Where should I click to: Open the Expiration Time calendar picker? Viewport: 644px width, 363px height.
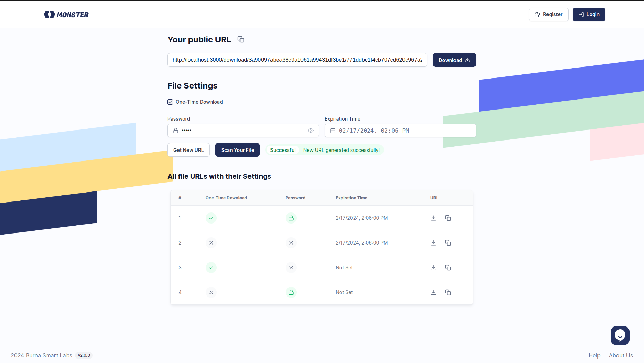[x=333, y=131]
